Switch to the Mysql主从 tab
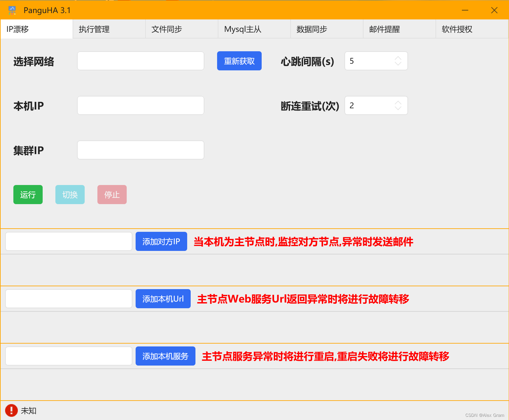This screenshot has height=420, width=509. pyautogui.click(x=254, y=29)
